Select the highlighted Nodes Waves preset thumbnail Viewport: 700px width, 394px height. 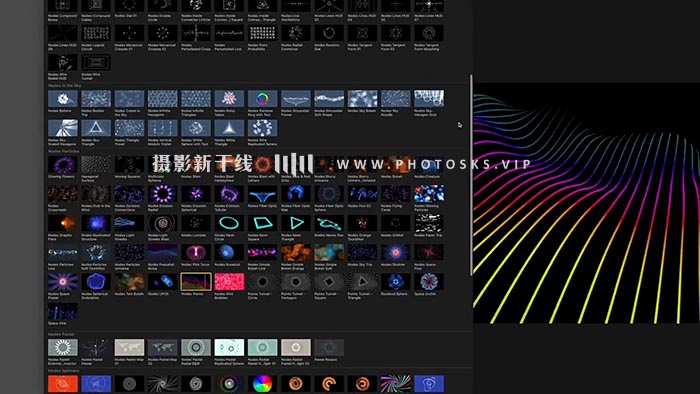[x=196, y=282]
